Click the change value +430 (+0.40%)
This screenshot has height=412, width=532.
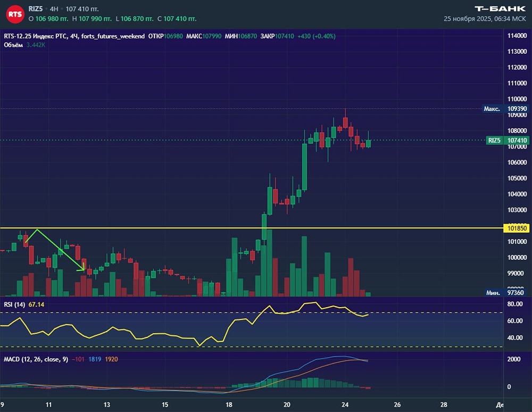[316, 36]
